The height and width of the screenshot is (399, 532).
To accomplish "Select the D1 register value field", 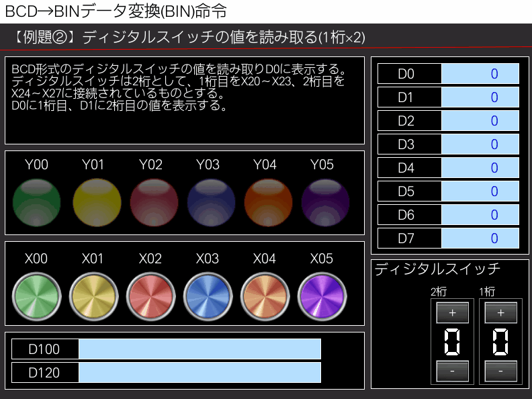I will 480,97.
